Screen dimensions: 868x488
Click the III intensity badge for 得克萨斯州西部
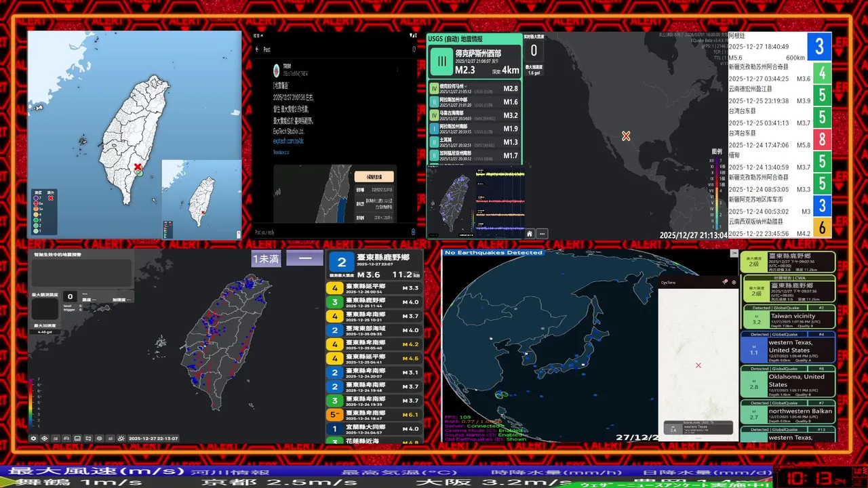441,61
